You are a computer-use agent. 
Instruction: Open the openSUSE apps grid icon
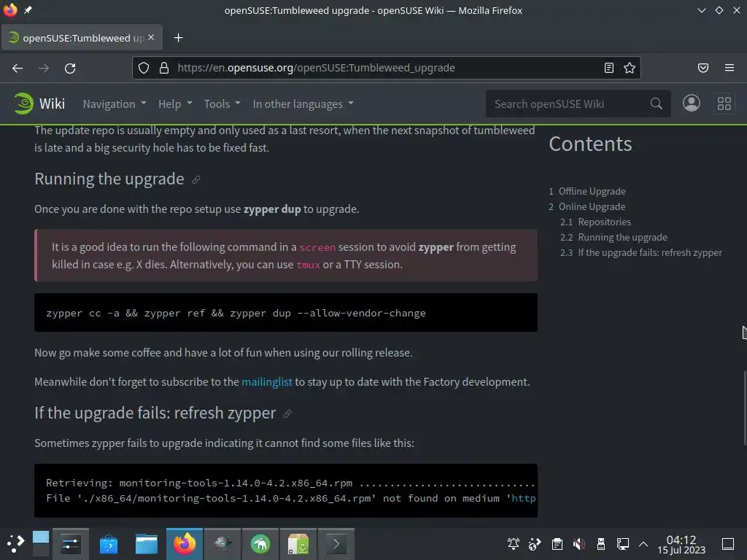tap(724, 104)
